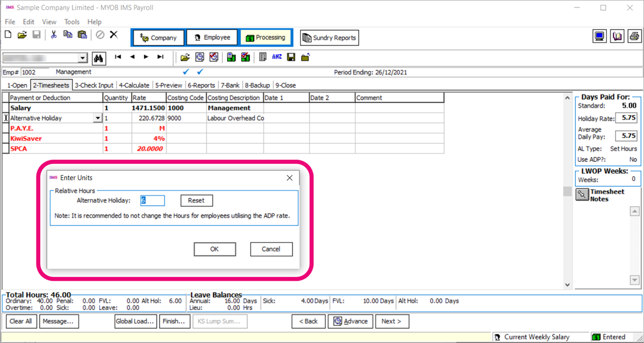Click the timesheet grid scrollbar up arrow
The image size is (644, 343).
point(567,98)
